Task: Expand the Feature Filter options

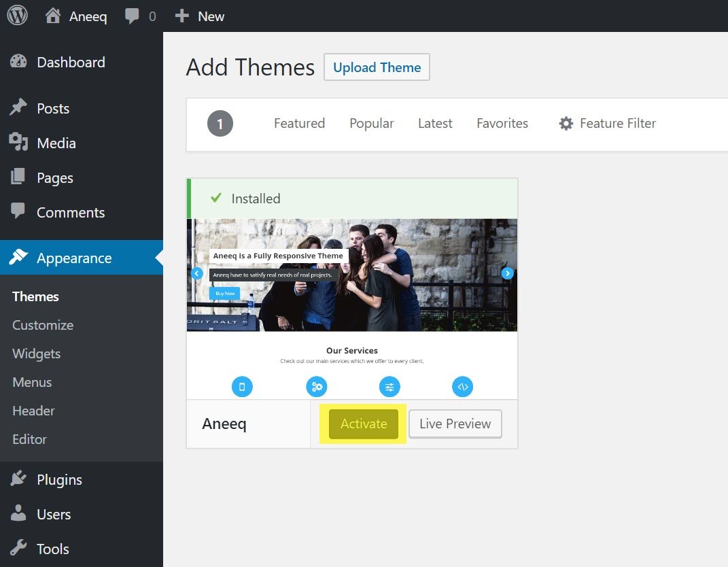Action: (607, 123)
